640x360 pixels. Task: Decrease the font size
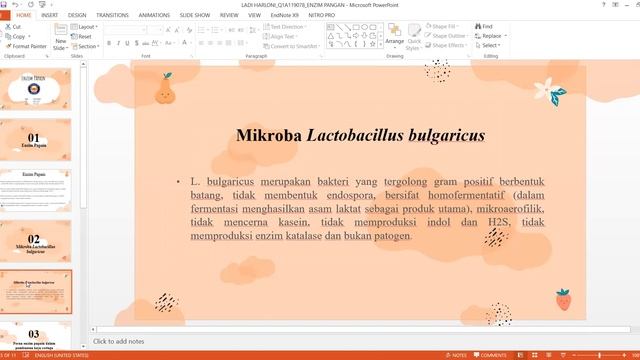(x=177, y=30)
